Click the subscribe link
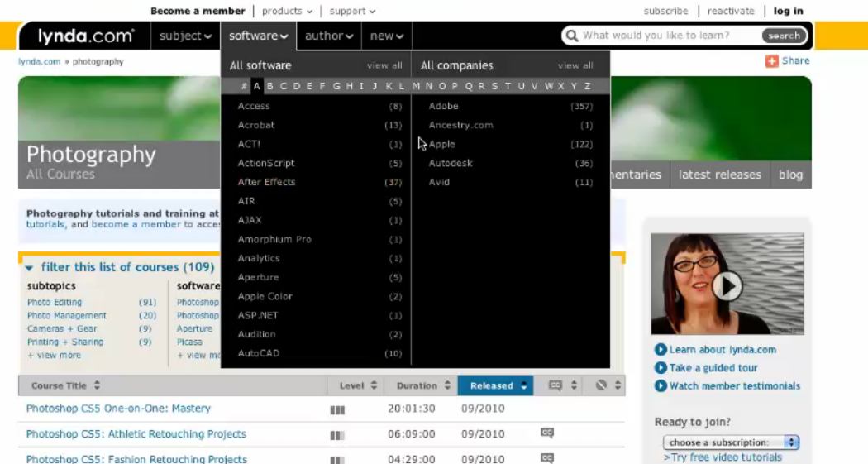868x464 pixels. [666, 11]
